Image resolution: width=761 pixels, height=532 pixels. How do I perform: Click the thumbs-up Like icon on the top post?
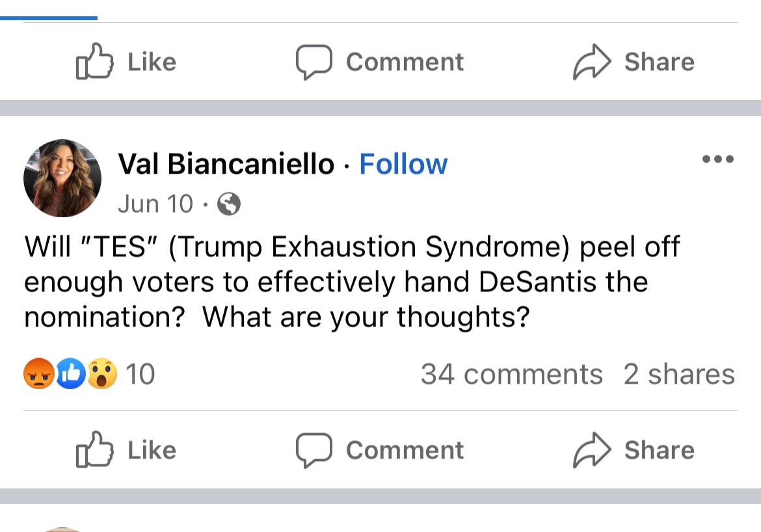pyautogui.click(x=94, y=61)
